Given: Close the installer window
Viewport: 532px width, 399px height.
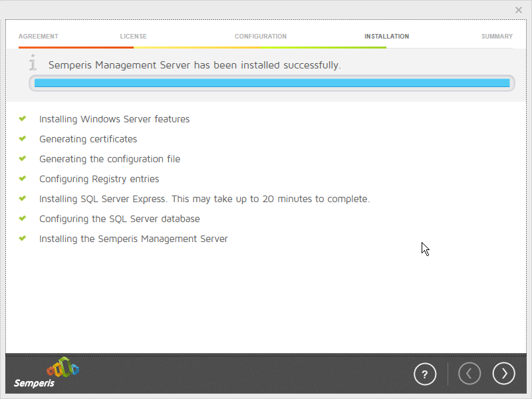Looking at the screenshot, I should pos(519,10).
